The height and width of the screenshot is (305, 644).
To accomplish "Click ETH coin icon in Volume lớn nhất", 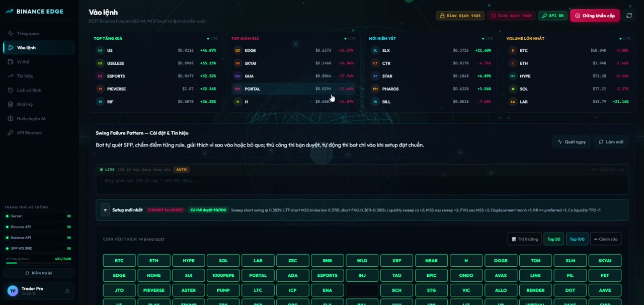I will click(x=513, y=63).
